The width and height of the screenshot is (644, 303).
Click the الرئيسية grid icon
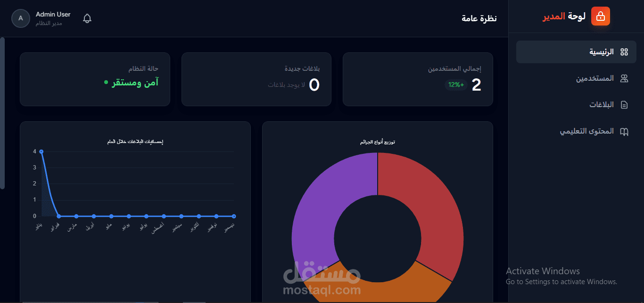tap(624, 52)
